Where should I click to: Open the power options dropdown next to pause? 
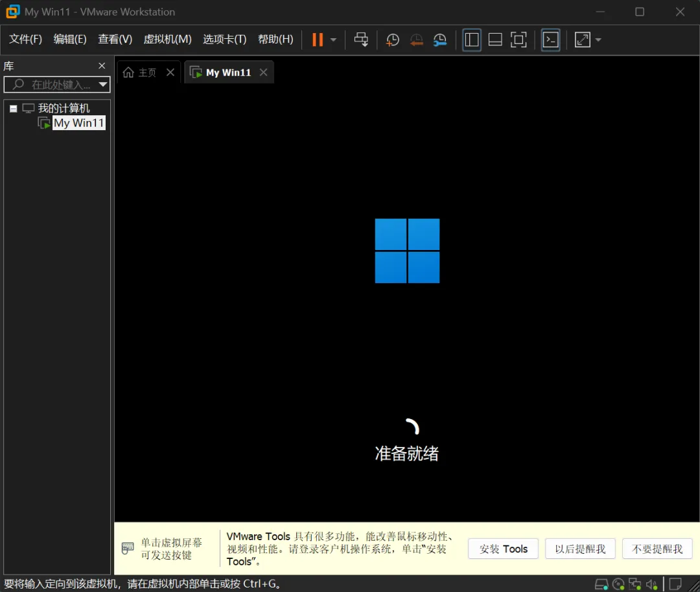coord(334,40)
